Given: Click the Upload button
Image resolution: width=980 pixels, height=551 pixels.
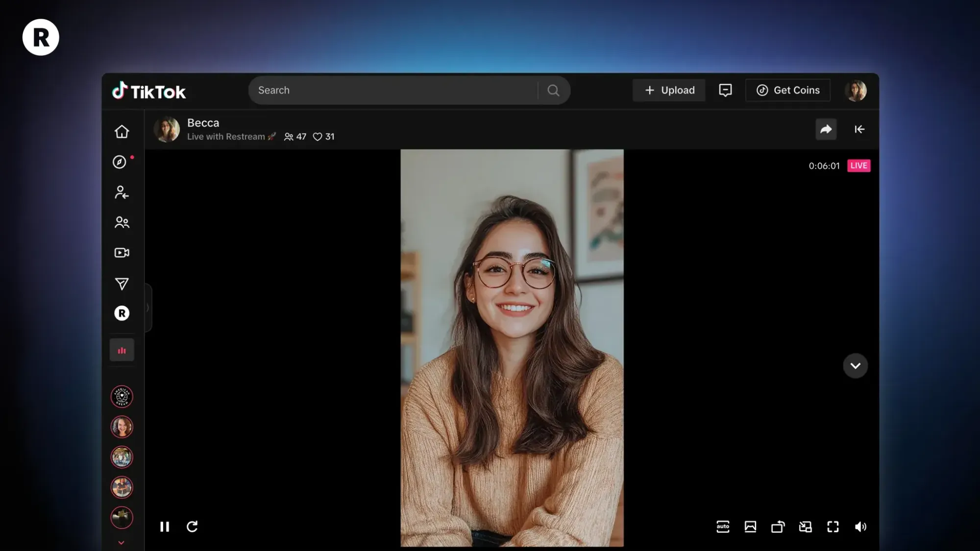Looking at the screenshot, I should pyautogui.click(x=669, y=90).
